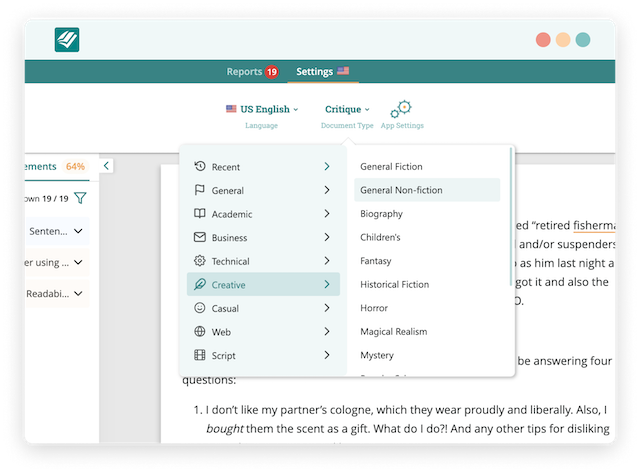Expand the Readabi... section chevron
Screen dimensions: 640x473
pyautogui.click(x=78, y=293)
